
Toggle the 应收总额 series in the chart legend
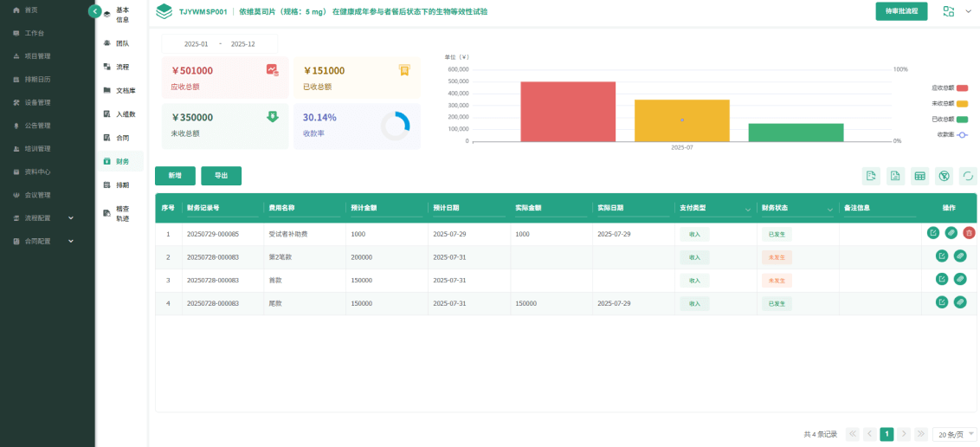(x=961, y=87)
